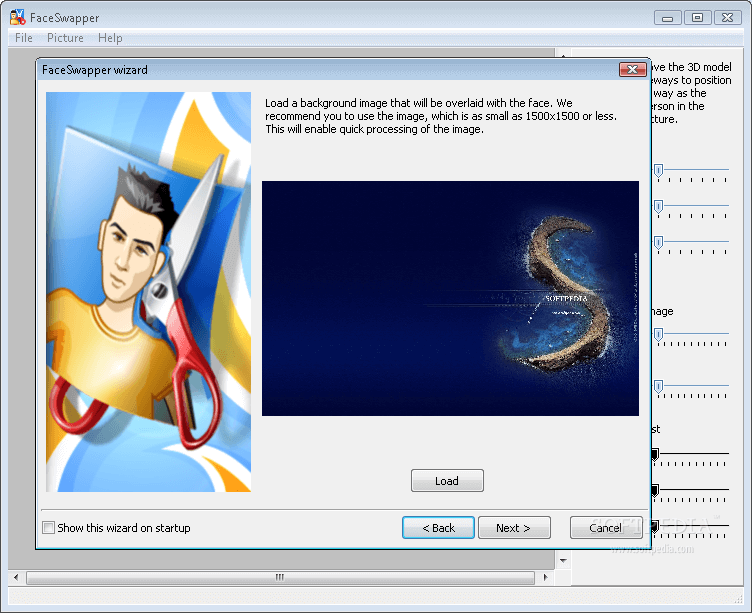Screen dimensions: 752x613
Task: Open the File menu
Action: pyautogui.click(x=24, y=38)
